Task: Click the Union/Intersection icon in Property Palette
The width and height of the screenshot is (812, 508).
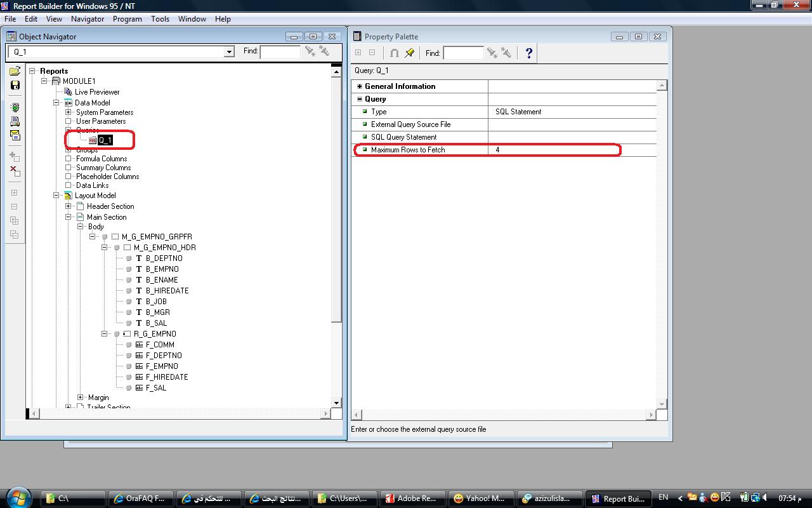Action: point(394,53)
